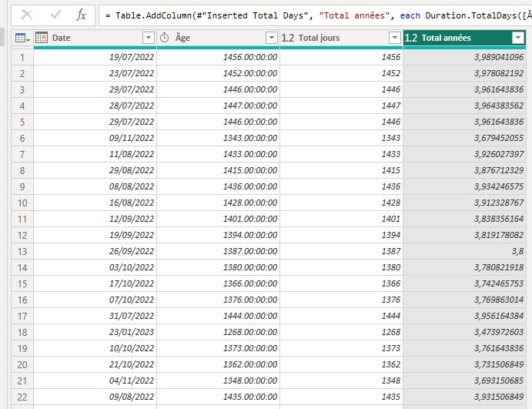This screenshot has height=409, width=532.
Task: Select Total jours cell 1401
Action: pos(341,219)
